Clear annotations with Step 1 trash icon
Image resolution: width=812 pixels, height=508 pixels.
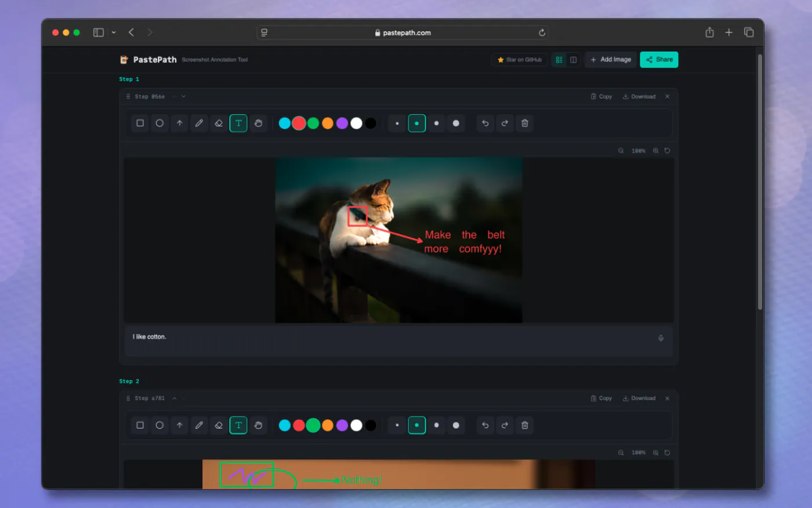point(525,123)
